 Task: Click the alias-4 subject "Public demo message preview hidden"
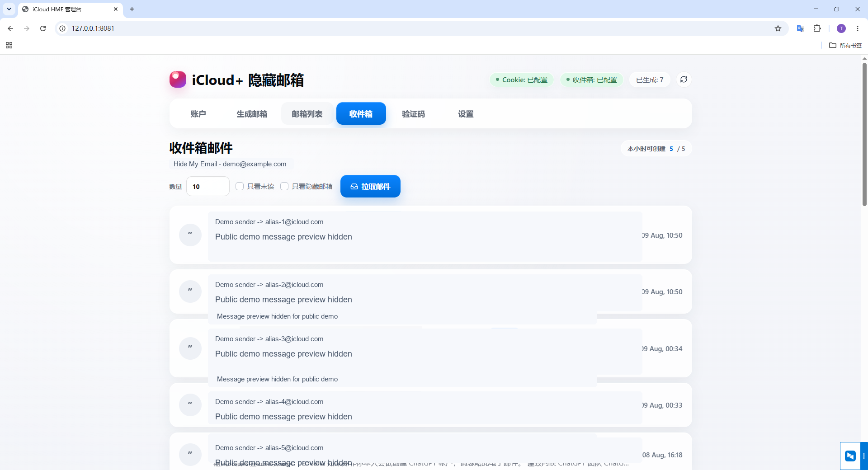click(x=283, y=417)
